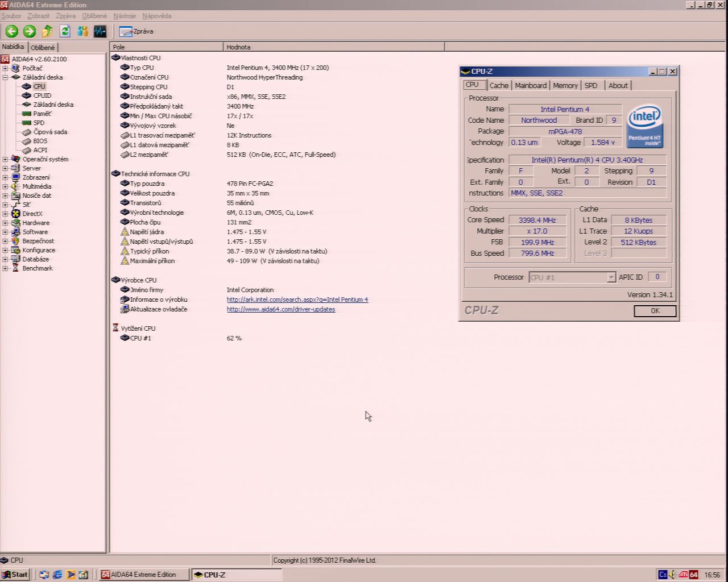Expand the Nosiče dat tree node

[5, 196]
